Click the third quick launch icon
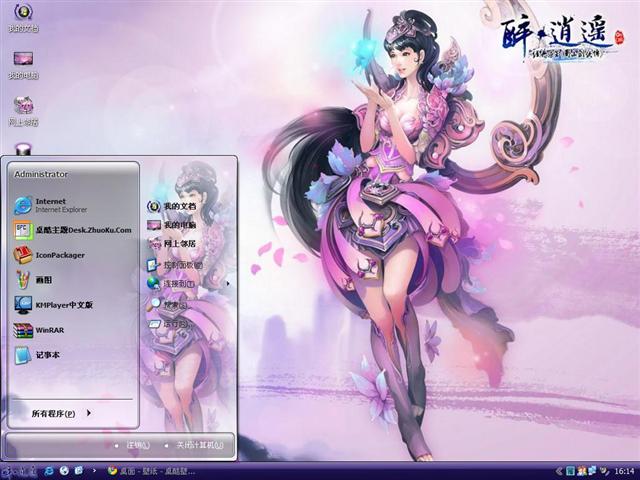The width and height of the screenshot is (640, 480). 79,471
